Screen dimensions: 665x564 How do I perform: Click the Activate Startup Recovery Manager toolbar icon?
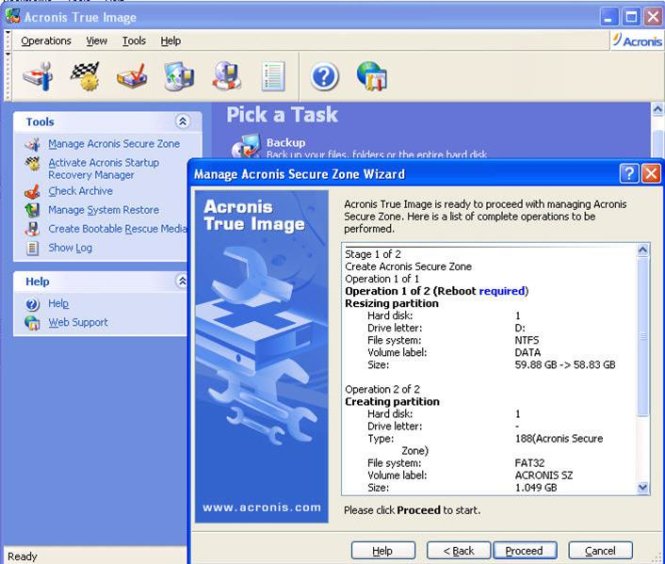pos(85,76)
